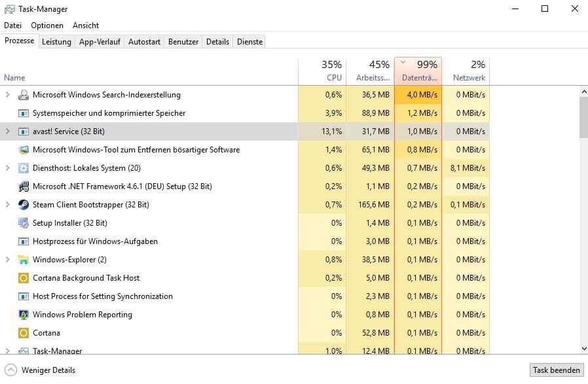Click the scrollbar up arrow in process list
The image size is (588, 384).
click(x=584, y=92)
